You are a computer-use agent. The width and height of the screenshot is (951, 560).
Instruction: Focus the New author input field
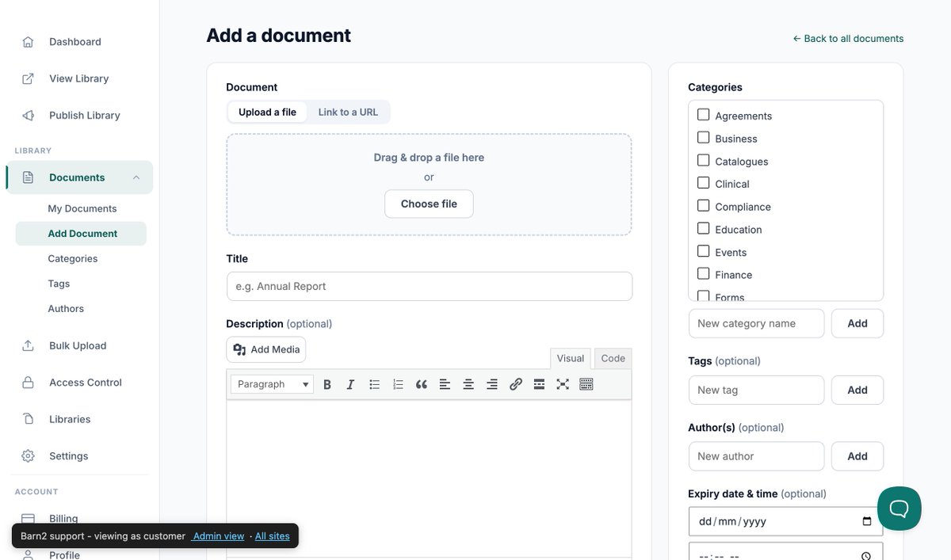click(x=756, y=456)
